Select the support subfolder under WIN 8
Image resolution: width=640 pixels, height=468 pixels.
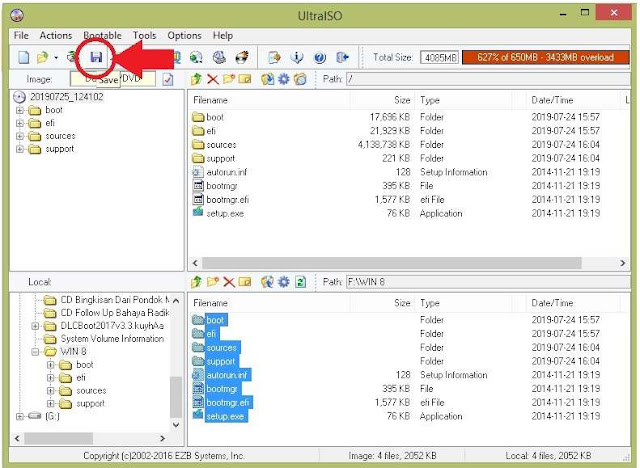(91, 404)
